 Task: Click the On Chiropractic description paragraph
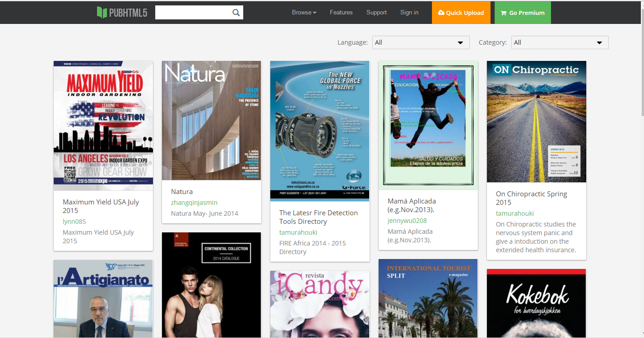pos(536,237)
